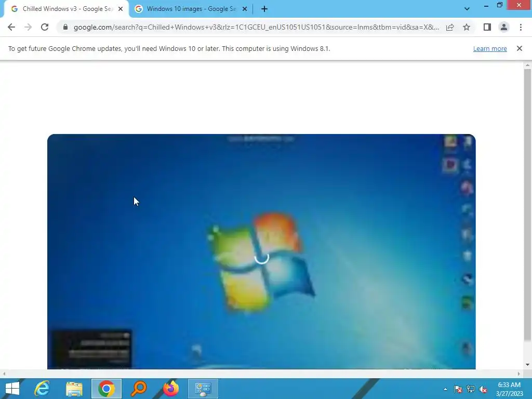Minimize the Chrome window
The height and width of the screenshot is (399, 532).
pos(486,5)
